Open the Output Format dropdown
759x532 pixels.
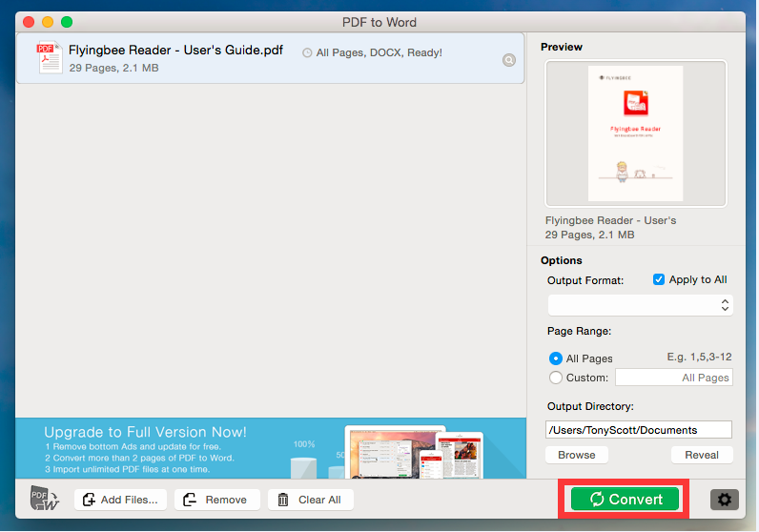[640, 305]
